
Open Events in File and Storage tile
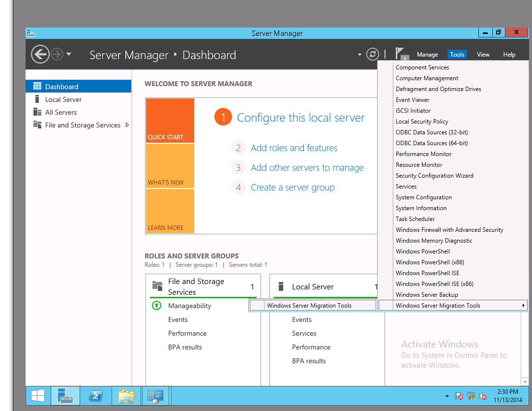tap(178, 320)
